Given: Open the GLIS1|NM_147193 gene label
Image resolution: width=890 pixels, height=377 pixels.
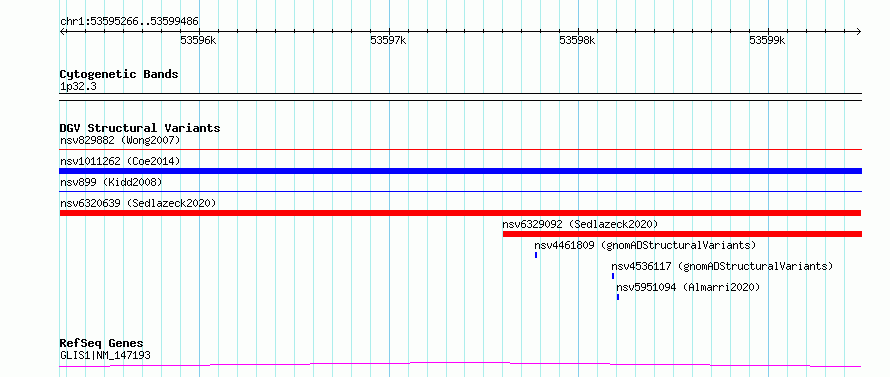Looking at the screenshot, I should (x=105, y=356).
